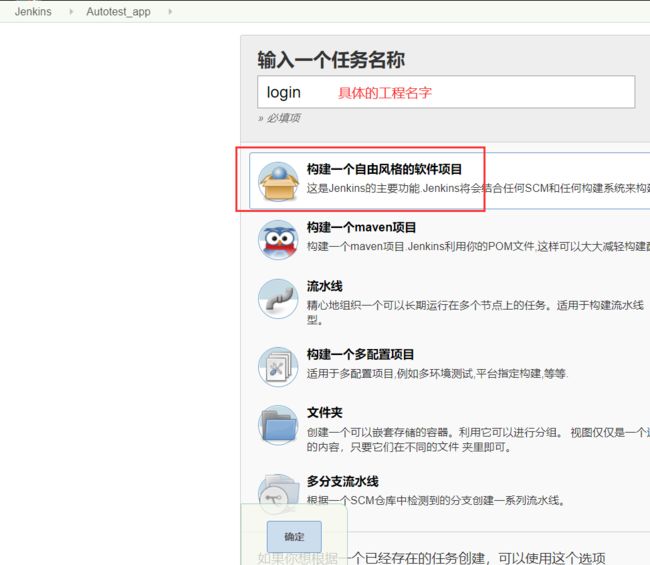The height and width of the screenshot is (565, 650).
Task: Open the Autotest_app breadcrumb link
Action: point(118,12)
